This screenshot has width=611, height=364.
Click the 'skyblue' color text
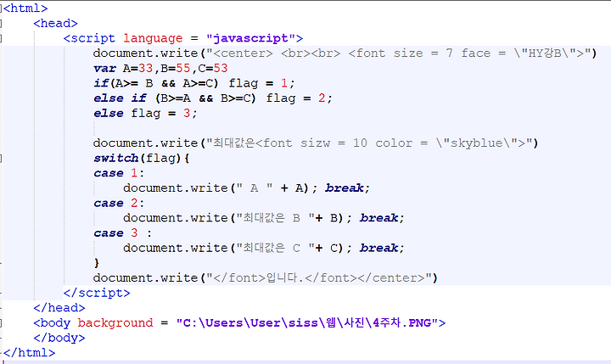coord(477,143)
